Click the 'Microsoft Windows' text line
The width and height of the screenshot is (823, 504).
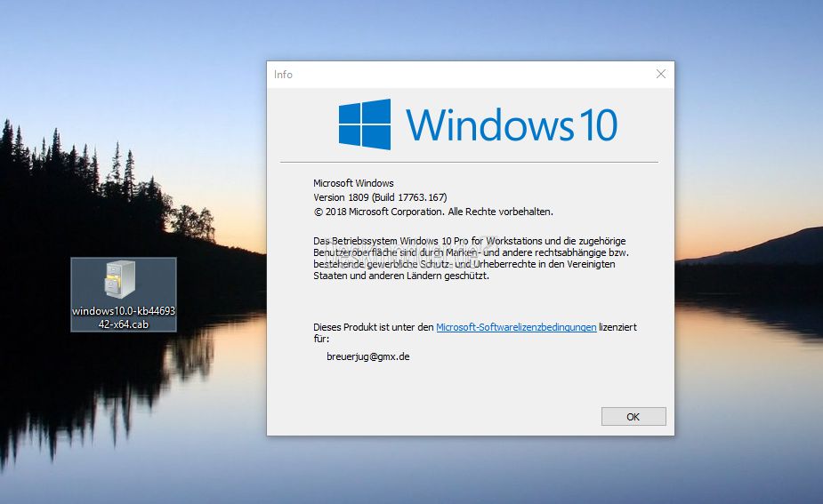tap(353, 183)
